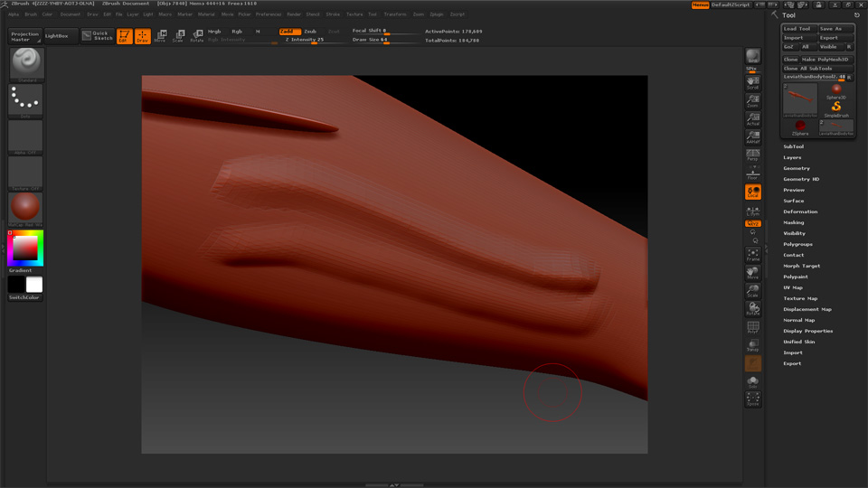868x488 pixels.
Task: Click the Zoom document icon
Action: pos(753,100)
